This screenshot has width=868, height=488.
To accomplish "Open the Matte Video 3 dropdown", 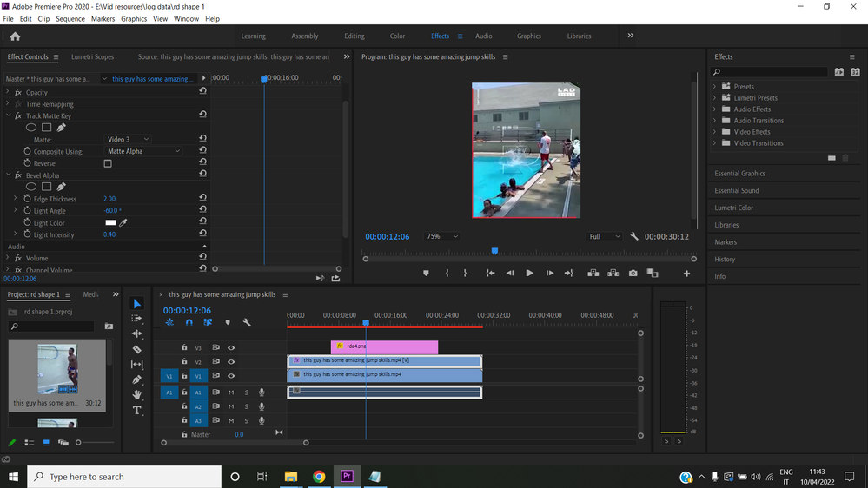I will click(128, 139).
